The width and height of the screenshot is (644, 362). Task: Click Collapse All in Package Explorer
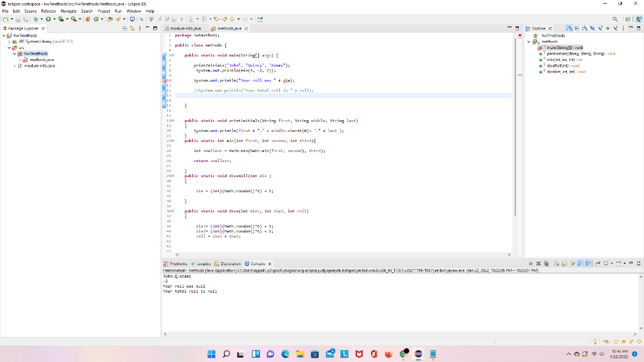tap(125, 28)
